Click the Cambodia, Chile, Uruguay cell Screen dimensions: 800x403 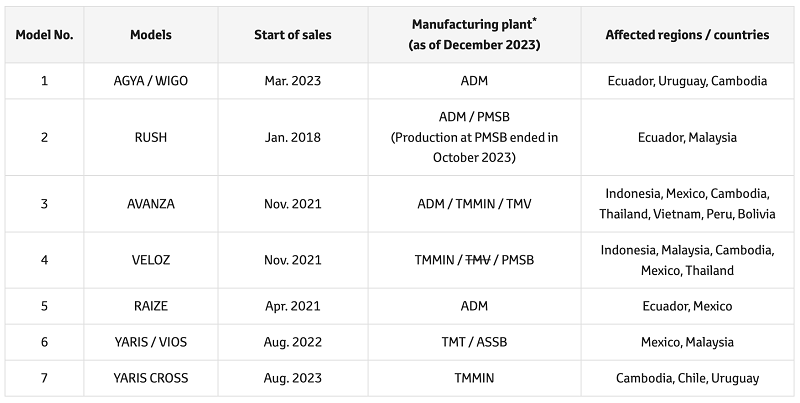pos(687,378)
